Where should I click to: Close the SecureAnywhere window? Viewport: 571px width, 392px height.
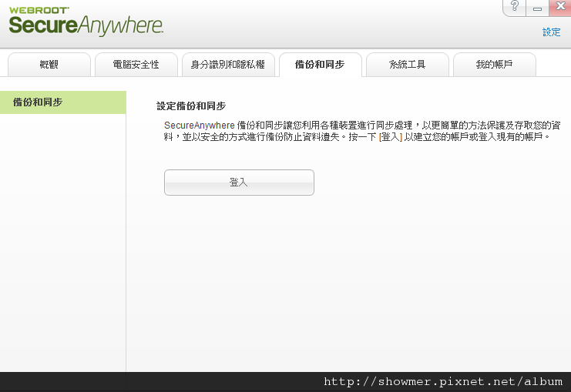(x=560, y=7)
